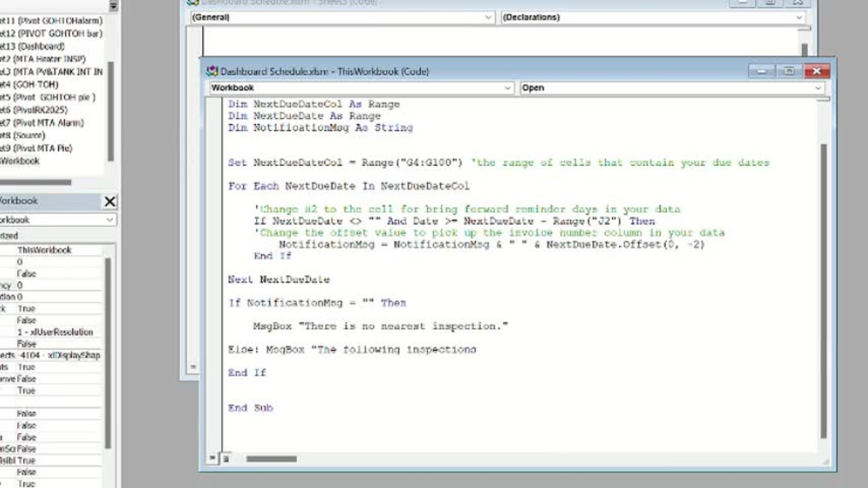Open the Properties panel object dropdown
The image size is (868, 488).
[x=109, y=220]
